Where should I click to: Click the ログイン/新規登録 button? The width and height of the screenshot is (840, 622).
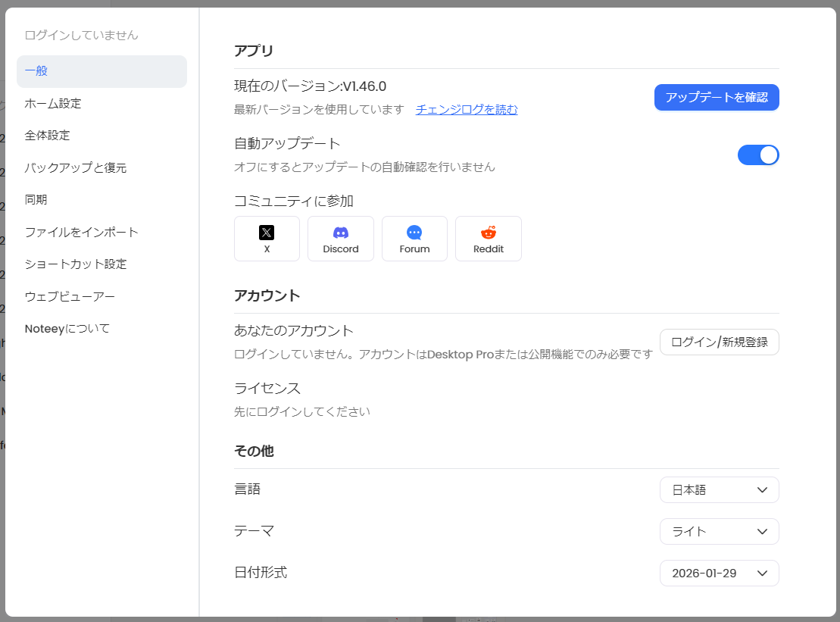click(x=720, y=342)
